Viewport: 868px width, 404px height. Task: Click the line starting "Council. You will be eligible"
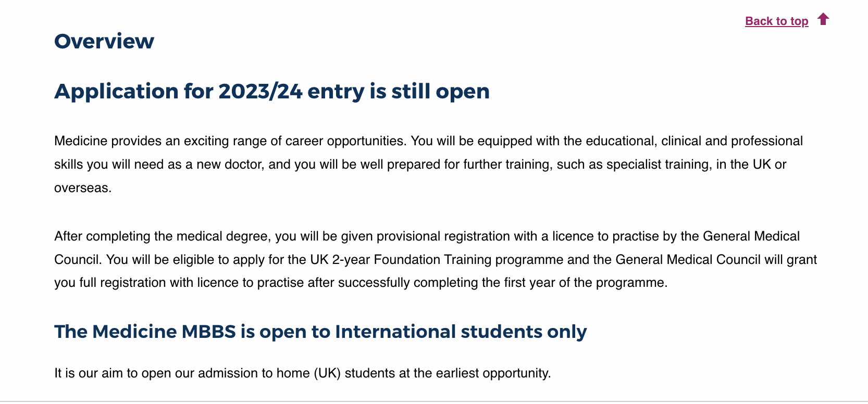436,260
